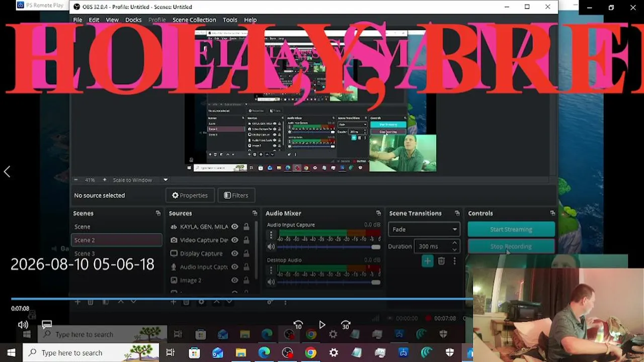Toggle visibility of Image 2 source
Screen dimensions: 644x362
(234, 280)
